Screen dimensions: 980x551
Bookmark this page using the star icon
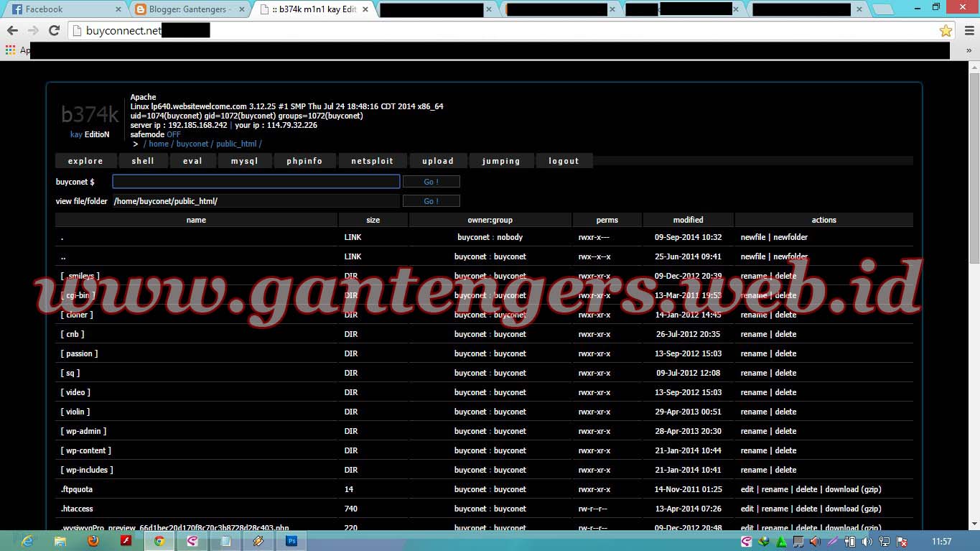point(946,30)
